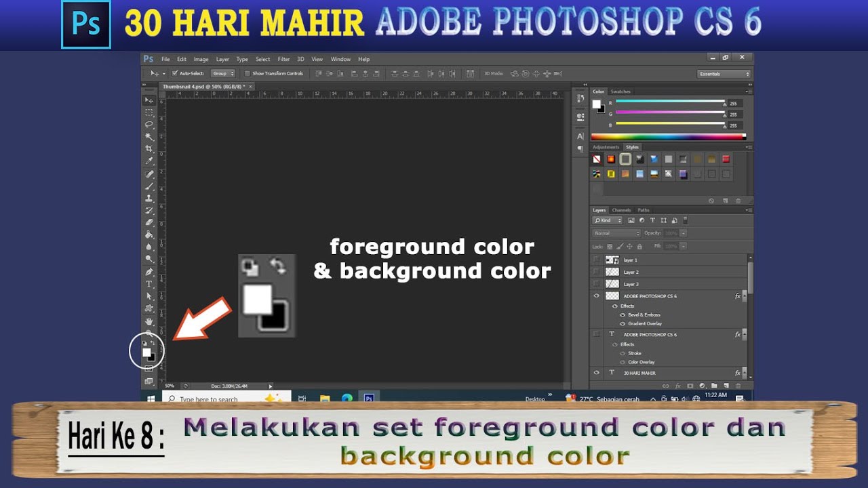
Task: Select the Rectangular Marquee tool
Action: [x=149, y=113]
